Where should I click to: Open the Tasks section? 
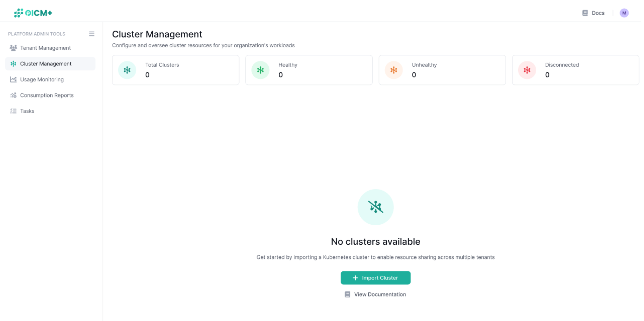(x=27, y=111)
